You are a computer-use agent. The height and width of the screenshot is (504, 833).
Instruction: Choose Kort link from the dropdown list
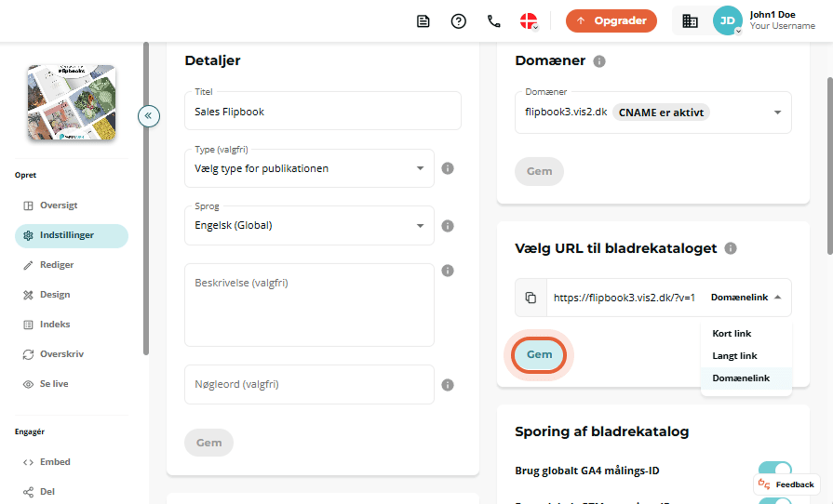tap(746, 334)
